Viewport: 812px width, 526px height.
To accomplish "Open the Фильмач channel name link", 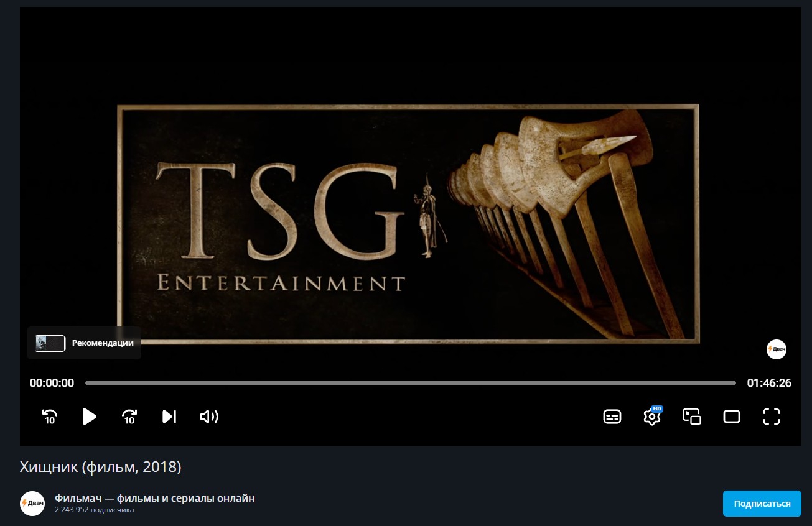I will coord(154,498).
